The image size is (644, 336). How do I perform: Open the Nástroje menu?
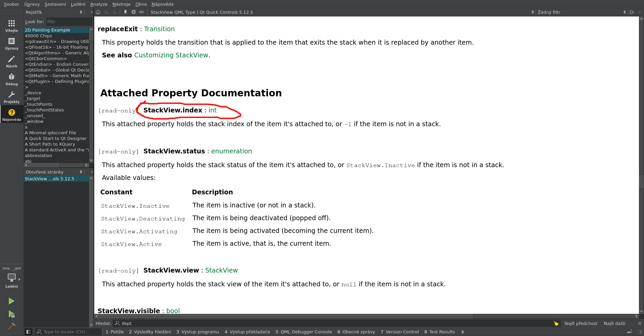click(x=121, y=4)
